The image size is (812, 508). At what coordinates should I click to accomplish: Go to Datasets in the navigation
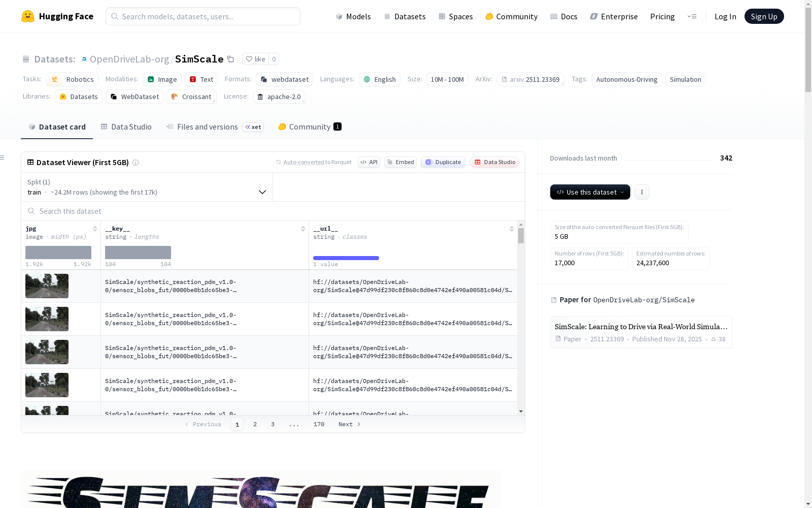[404, 16]
